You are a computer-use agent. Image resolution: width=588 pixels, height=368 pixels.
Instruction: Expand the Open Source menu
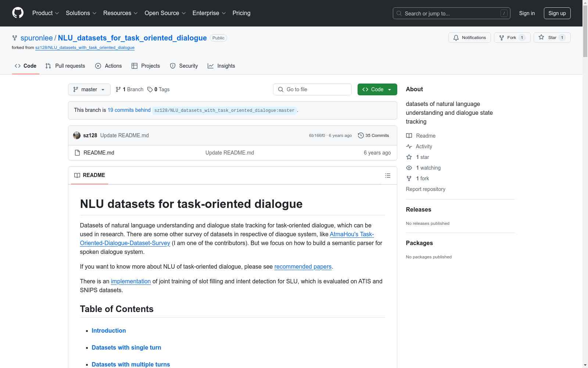point(165,13)
